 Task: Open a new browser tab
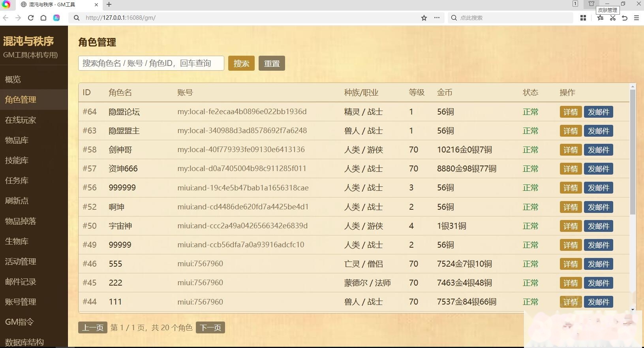[x=109, y=4]
